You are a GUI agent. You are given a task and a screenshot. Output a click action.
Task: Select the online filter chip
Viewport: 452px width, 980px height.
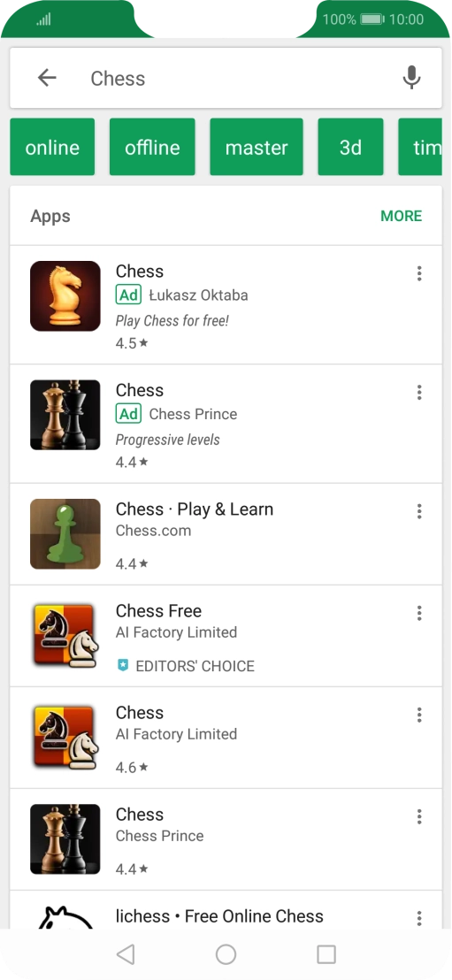pos(52,147)
